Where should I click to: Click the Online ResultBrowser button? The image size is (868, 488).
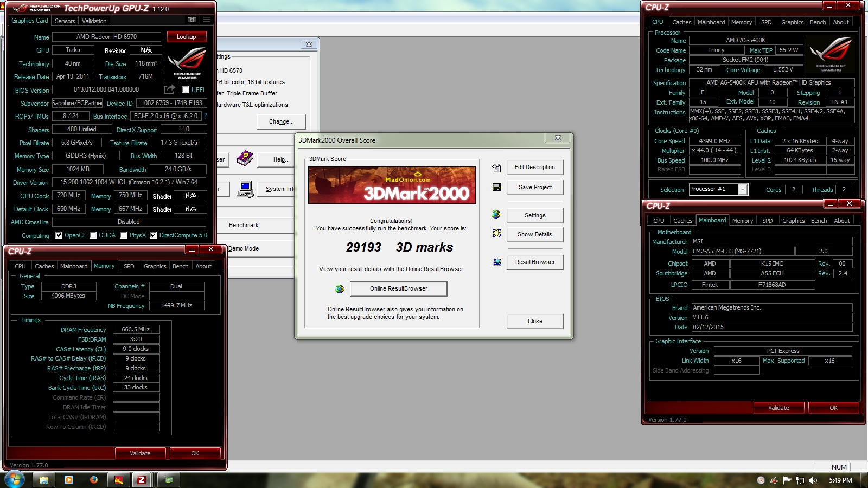399,288
